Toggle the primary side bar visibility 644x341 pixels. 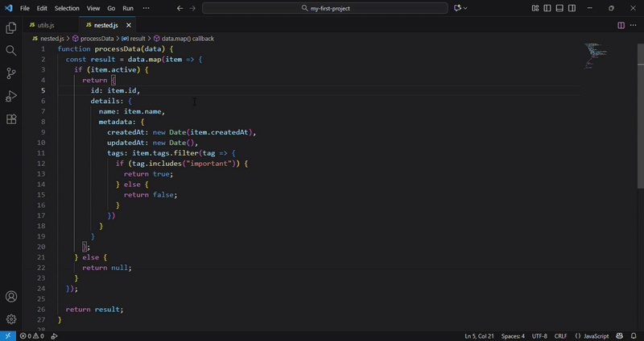point(547,8)
